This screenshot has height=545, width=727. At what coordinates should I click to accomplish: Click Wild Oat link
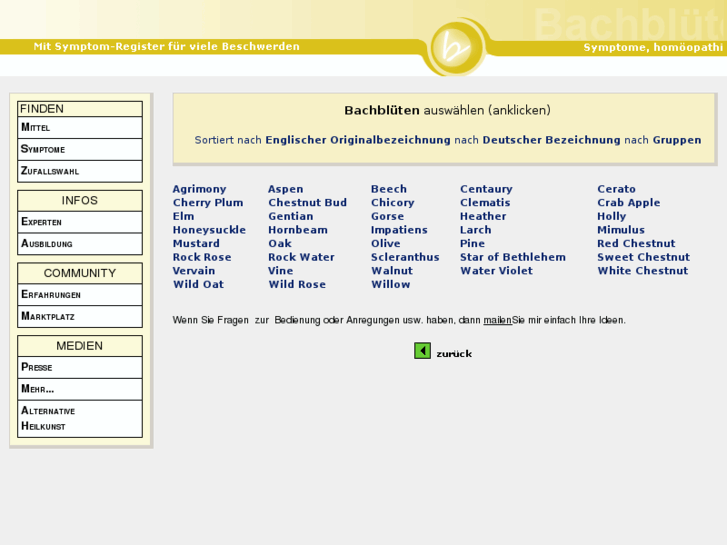198,284
